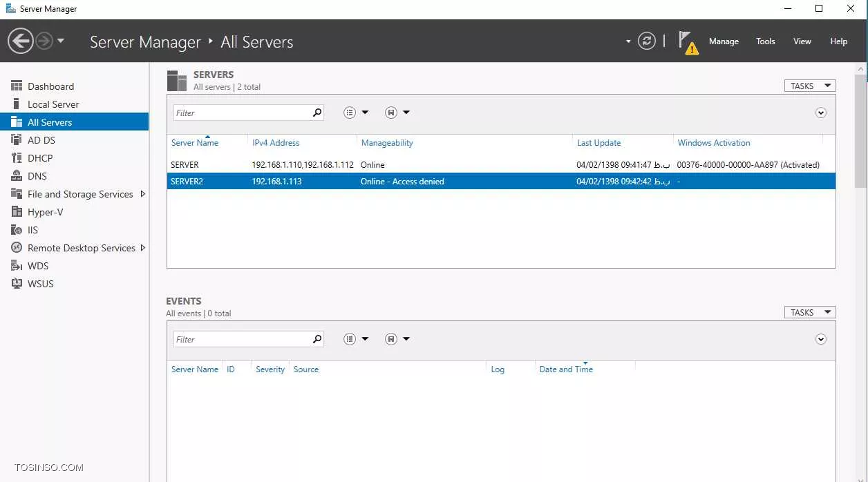The width and height of the screenshot is (868, 482).
Task: Click Online - Access denied status cell
Action: coord(402,182)
